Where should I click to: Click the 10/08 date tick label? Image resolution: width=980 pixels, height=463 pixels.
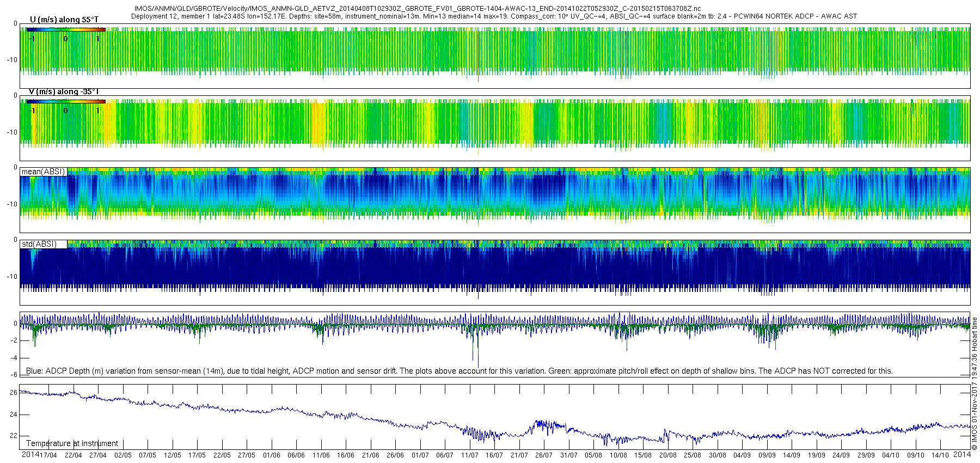(618, 455)
